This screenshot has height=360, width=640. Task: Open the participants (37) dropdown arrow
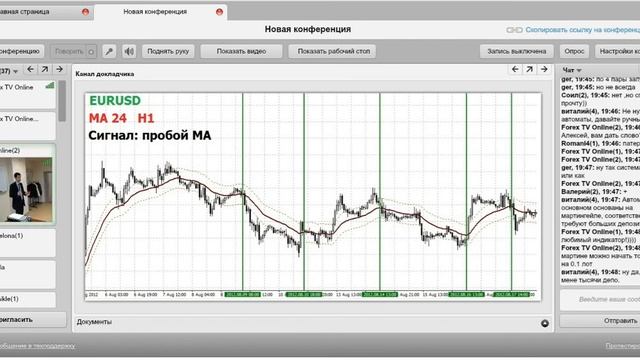(16, 71)
